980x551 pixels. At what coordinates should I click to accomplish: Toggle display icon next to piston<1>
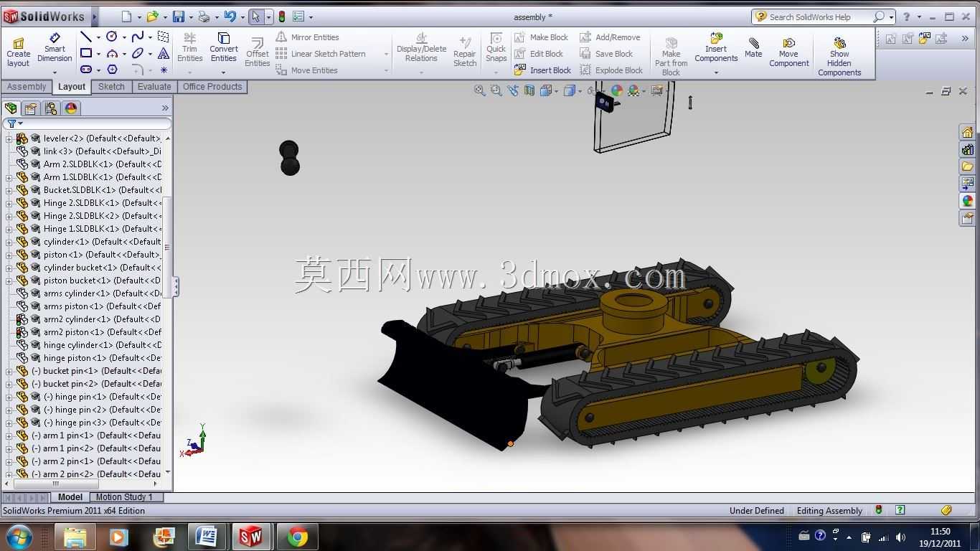[35, 255]
